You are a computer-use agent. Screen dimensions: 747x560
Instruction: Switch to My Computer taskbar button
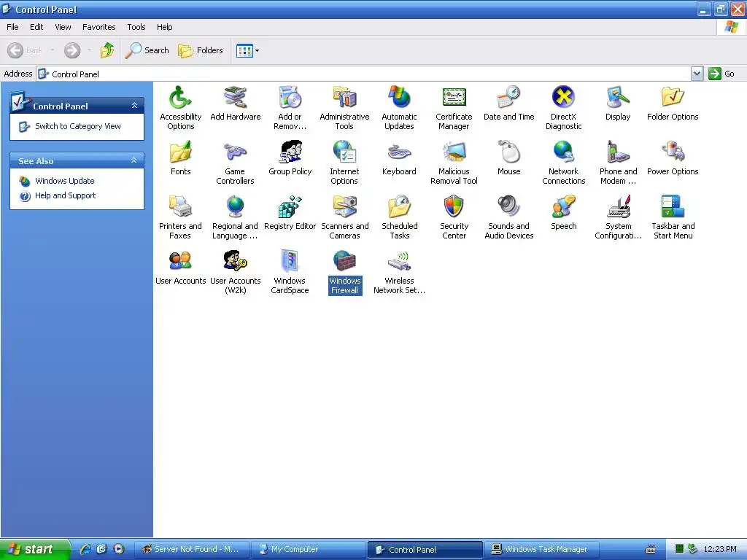tap(309, 550)
